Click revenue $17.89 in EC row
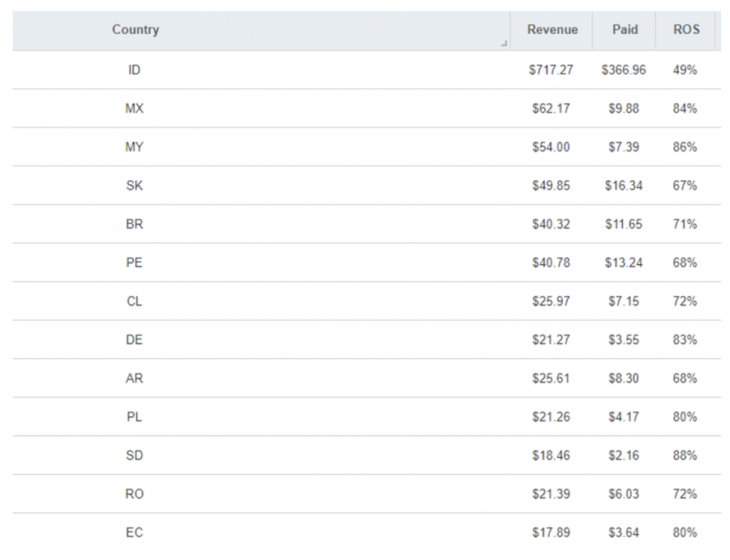The width and height of the screenshot is (730, 560). (550, 532)
